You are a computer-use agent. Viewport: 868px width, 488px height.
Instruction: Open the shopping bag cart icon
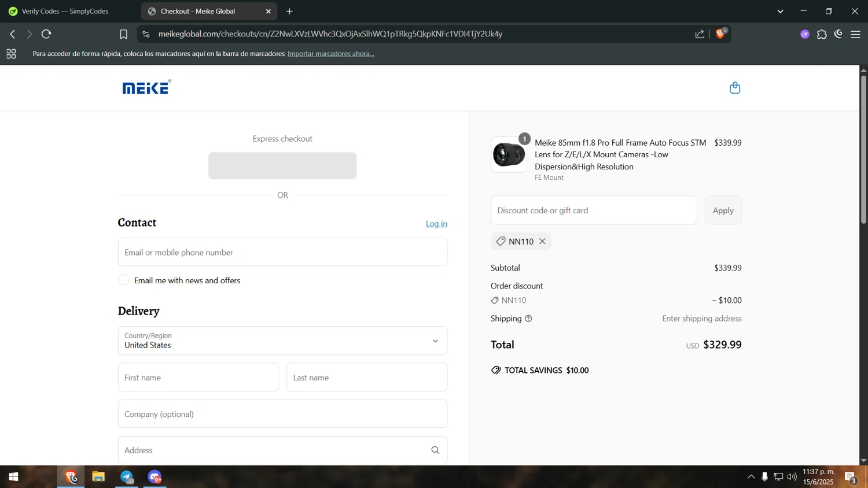[735, 88]
